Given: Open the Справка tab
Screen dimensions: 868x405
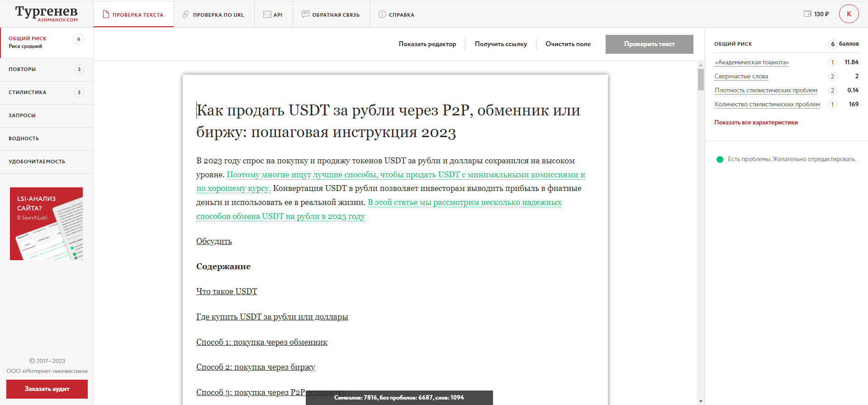Looking at the screenshot, I should pyautogui.click(x=397, y=14).
